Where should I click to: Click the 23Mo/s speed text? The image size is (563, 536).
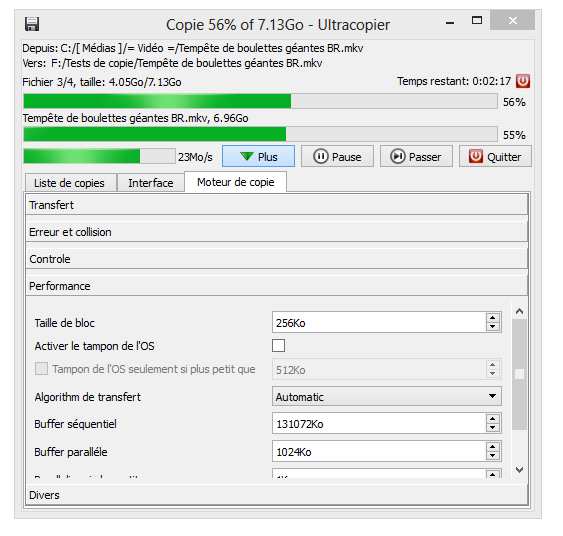tap(195, 157)
